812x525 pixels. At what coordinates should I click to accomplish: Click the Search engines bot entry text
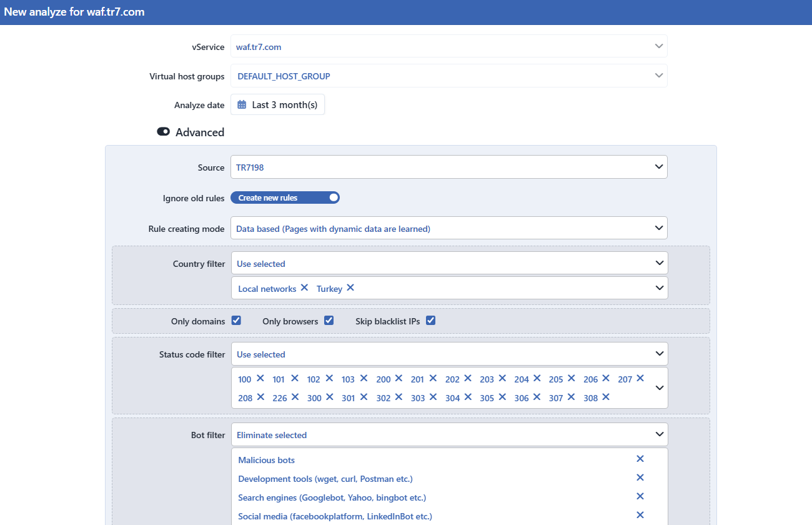click(x=332, y=497)
